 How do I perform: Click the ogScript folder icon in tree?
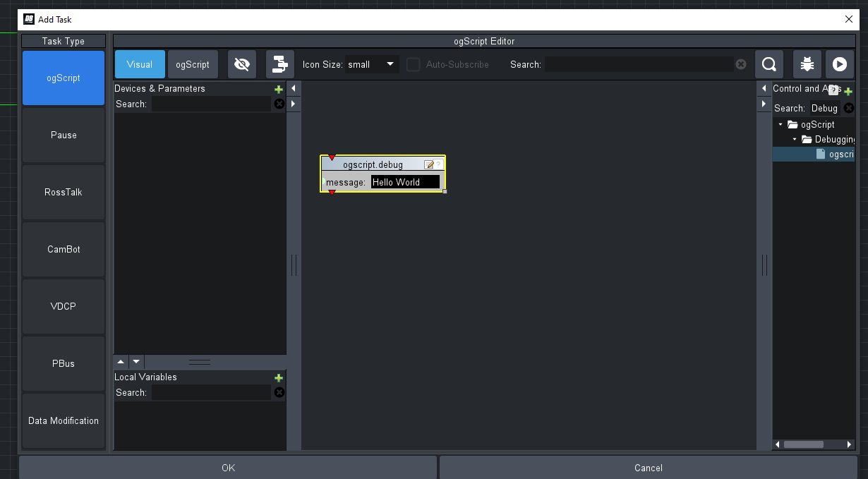pos(793,124)
